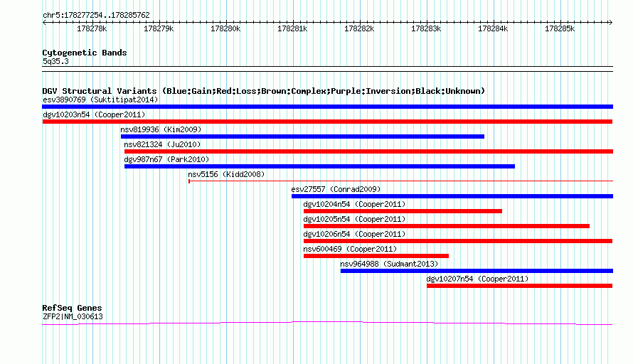
Task: Click the esv27557 (Conrad2009) blue bar
Action: tap(452, 196)
